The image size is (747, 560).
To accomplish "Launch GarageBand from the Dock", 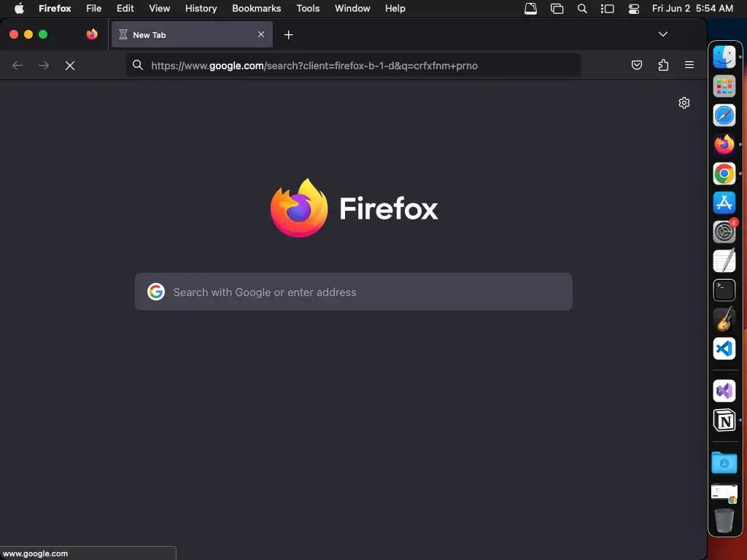I will 724,319.
